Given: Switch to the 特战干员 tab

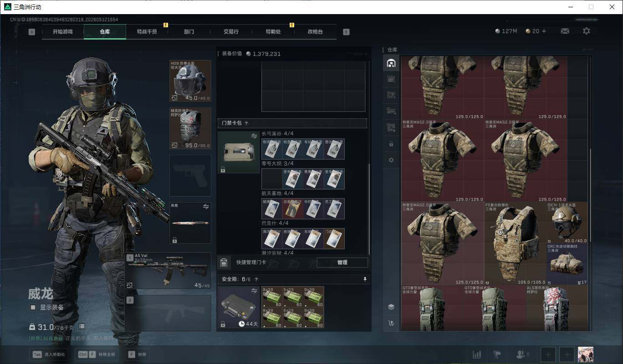Looking at the screenshot, I should tap(147, 32).
